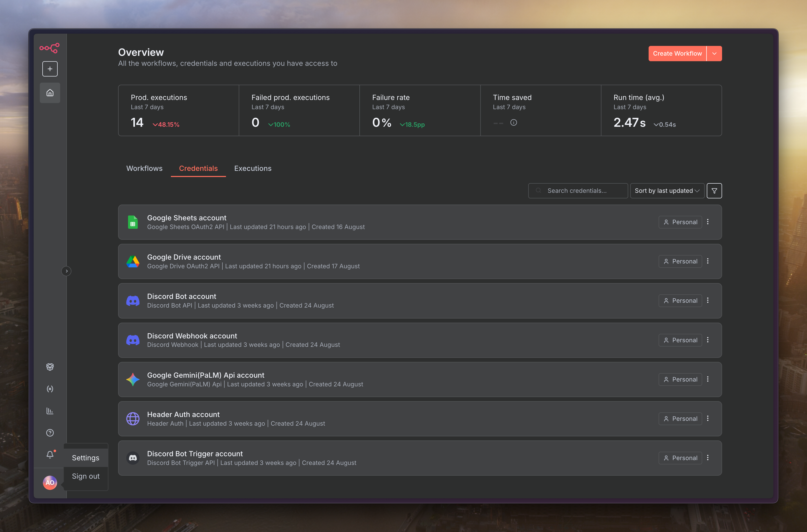The height and width of the screenshot is (532, 807).
Task: Expand the collapsed sidebar with the chevron
Action: [67, 271]
